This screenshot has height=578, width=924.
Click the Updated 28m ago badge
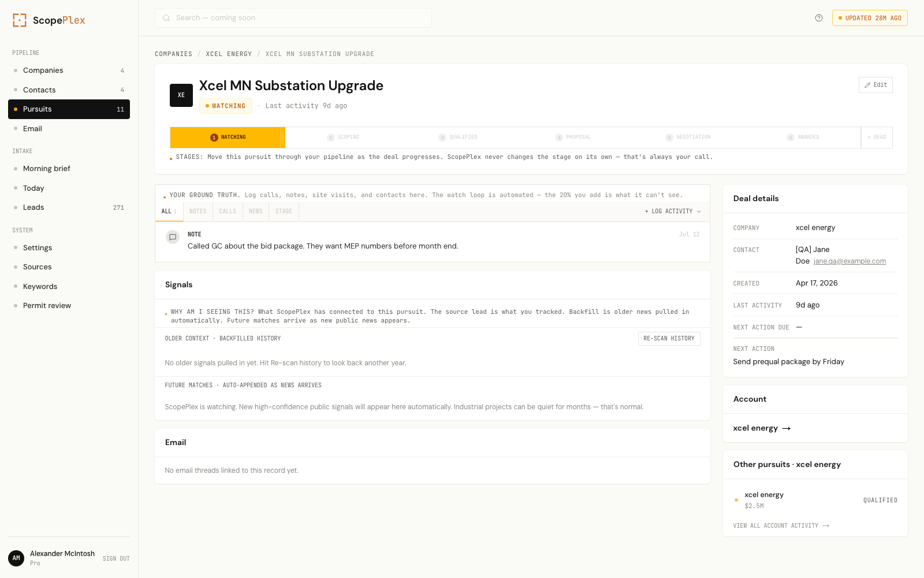870,18
